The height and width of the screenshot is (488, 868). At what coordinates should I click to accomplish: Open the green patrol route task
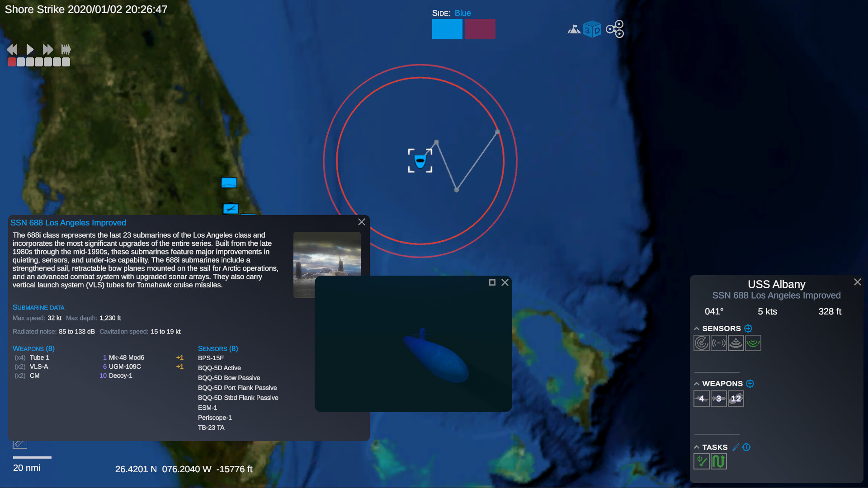coord(718,461)
